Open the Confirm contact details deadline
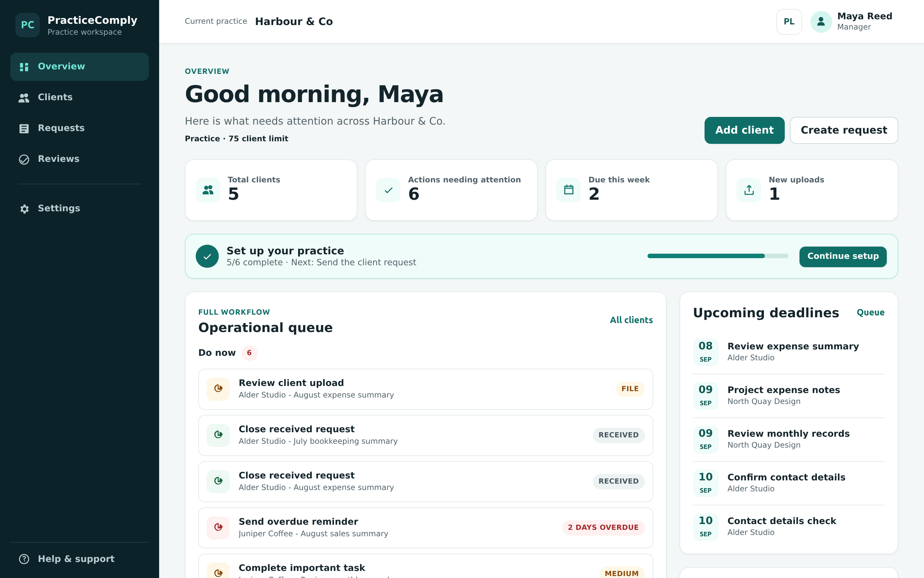 789,483
